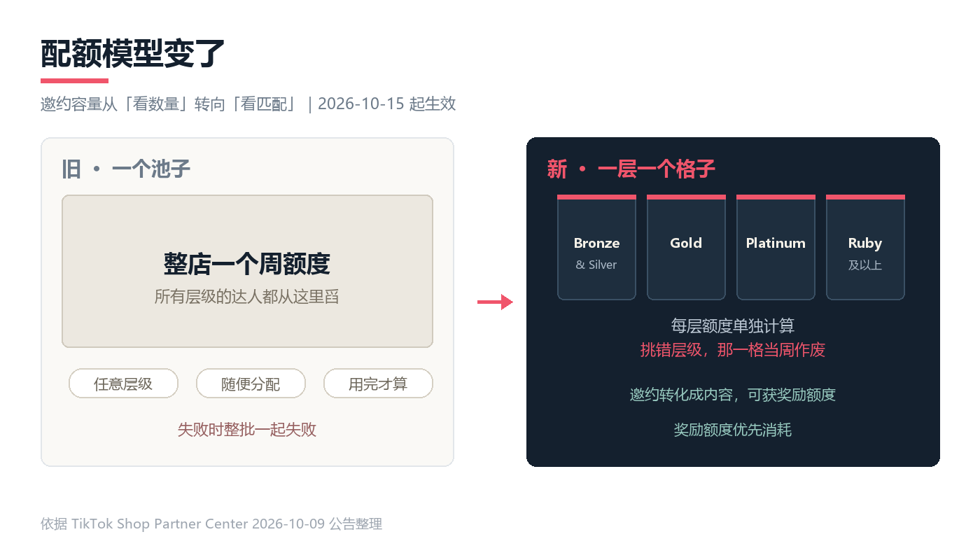Click the heading 旧 · 一个池子

coord(126,169)
